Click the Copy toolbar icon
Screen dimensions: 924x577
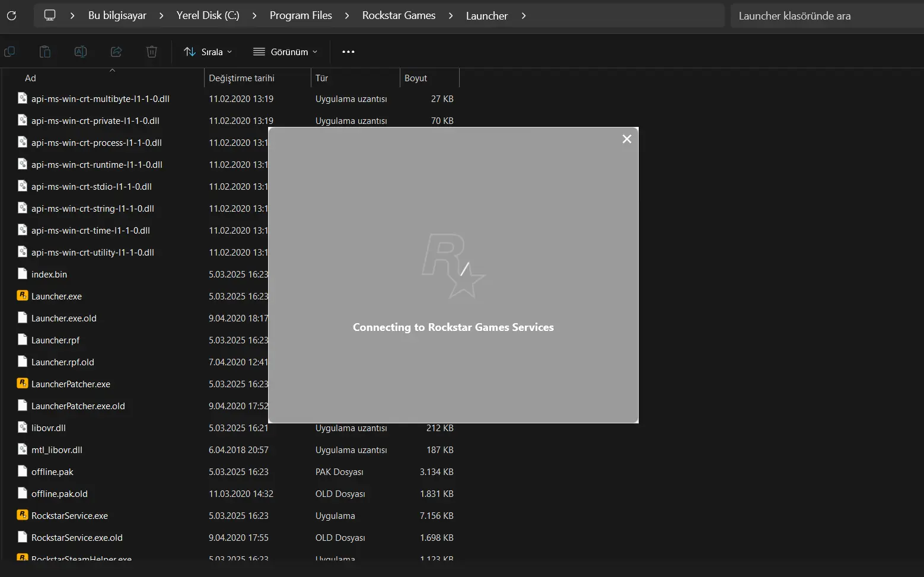point(9,52)
